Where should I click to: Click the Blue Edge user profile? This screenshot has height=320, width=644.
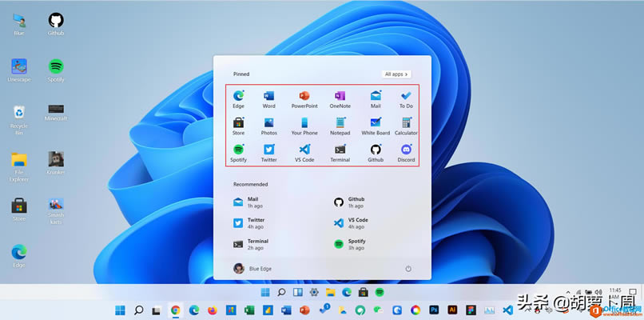[x=252, y=269]
